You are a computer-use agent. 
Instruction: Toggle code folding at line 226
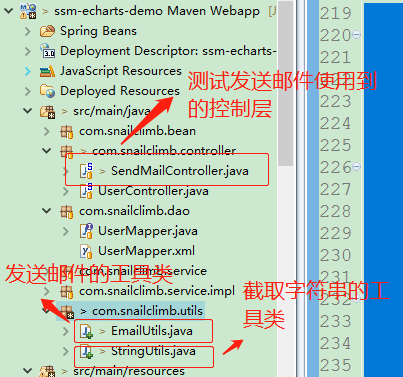pyautogui.click(x=356, y=166)
